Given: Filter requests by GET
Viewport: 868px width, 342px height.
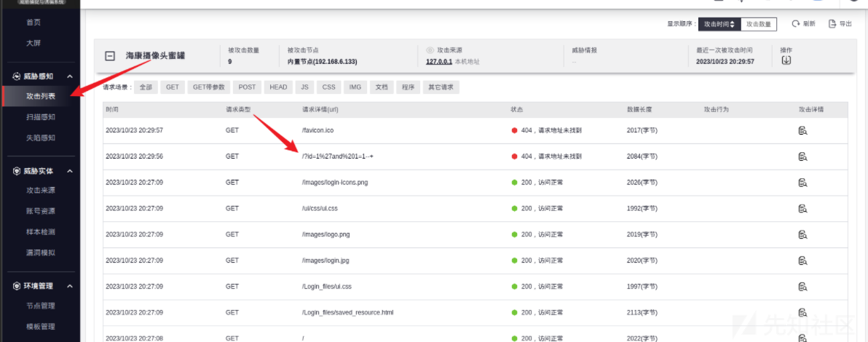Looking at the screenshot, I should 173,87.
